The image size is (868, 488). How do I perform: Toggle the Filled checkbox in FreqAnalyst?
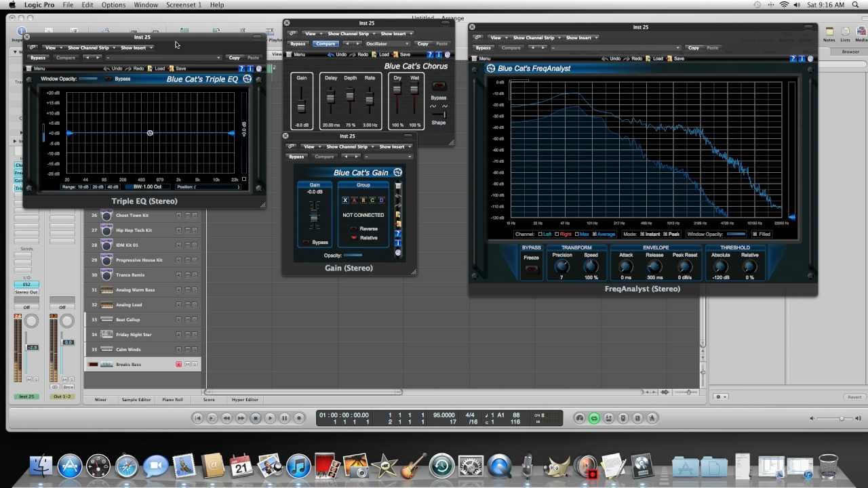pos(755,234)
